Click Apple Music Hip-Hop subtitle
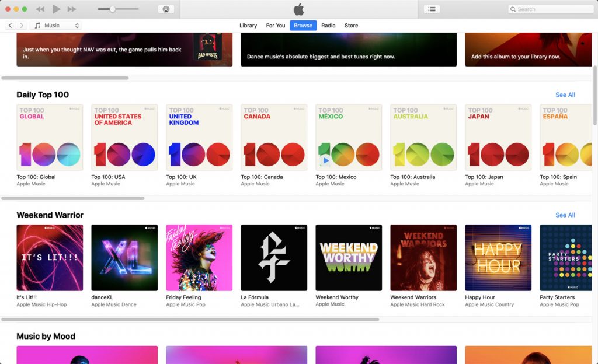The width and height of the screenshot is (598, 364). [41, 304]
